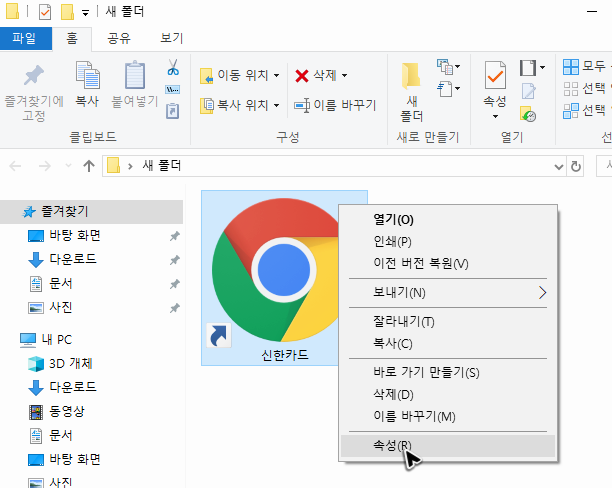Click the paste shortcut icon in clipboard group
Screen dimensions: 612x488
click(173, 111)
